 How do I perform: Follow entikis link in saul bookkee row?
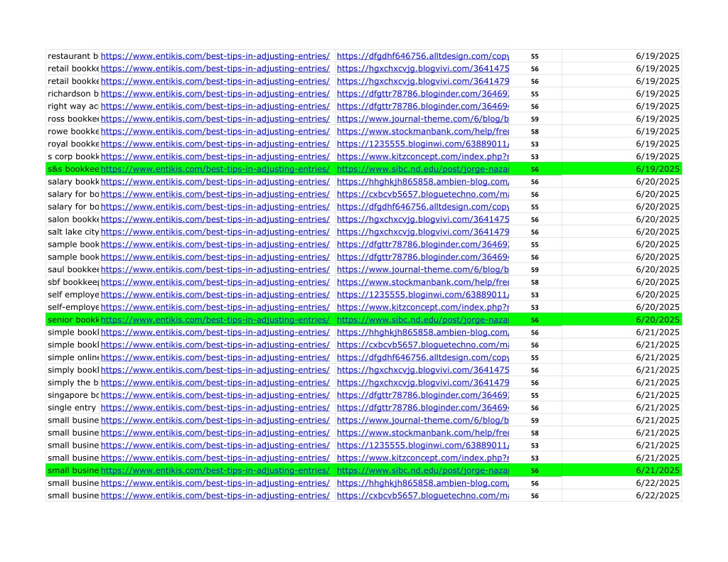(215, 269)
